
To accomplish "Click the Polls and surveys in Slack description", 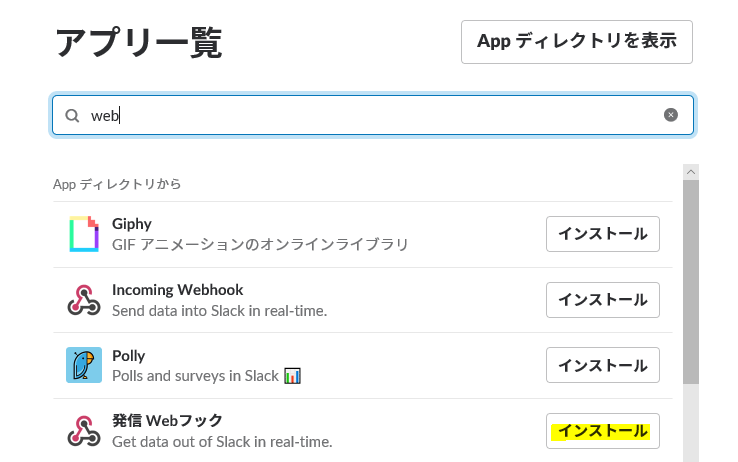I will coord(195,376).
